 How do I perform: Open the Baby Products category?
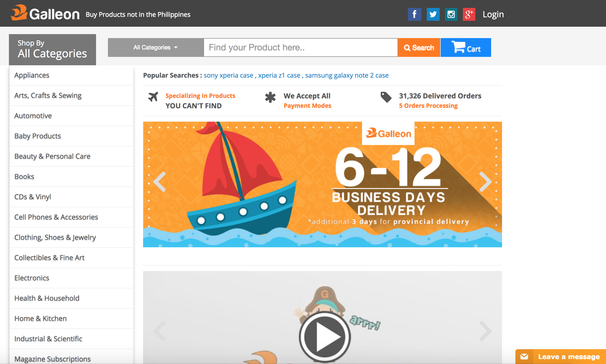[71, 136]
